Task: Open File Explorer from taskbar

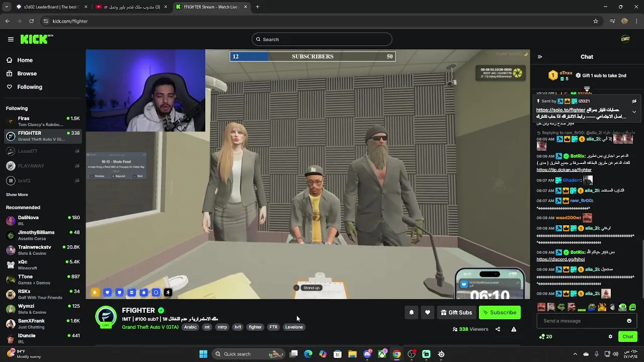Action: click(x=352, y=354)
